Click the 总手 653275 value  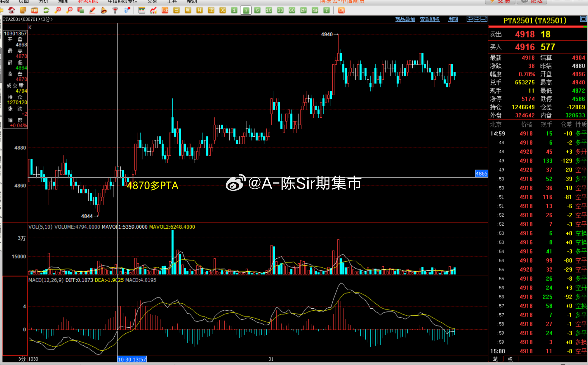(x=524, y=82)
